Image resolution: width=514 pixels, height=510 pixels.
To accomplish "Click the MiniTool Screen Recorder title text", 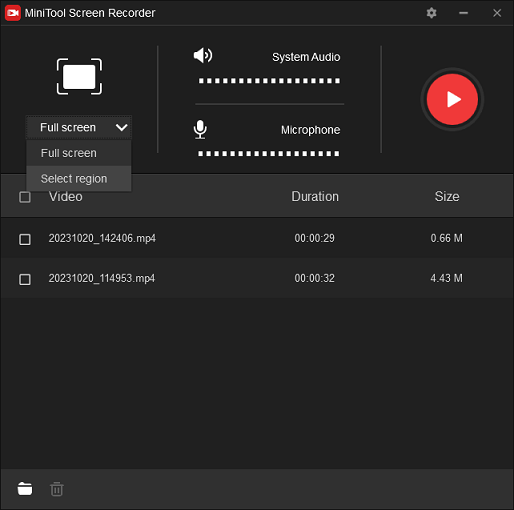I will 90,13.
